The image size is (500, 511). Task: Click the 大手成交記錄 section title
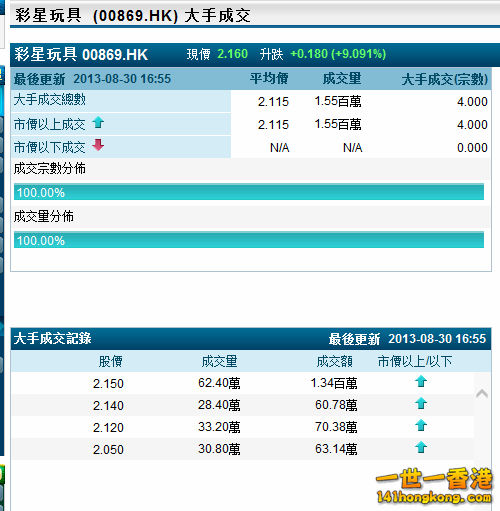click(x=52, y=338)
